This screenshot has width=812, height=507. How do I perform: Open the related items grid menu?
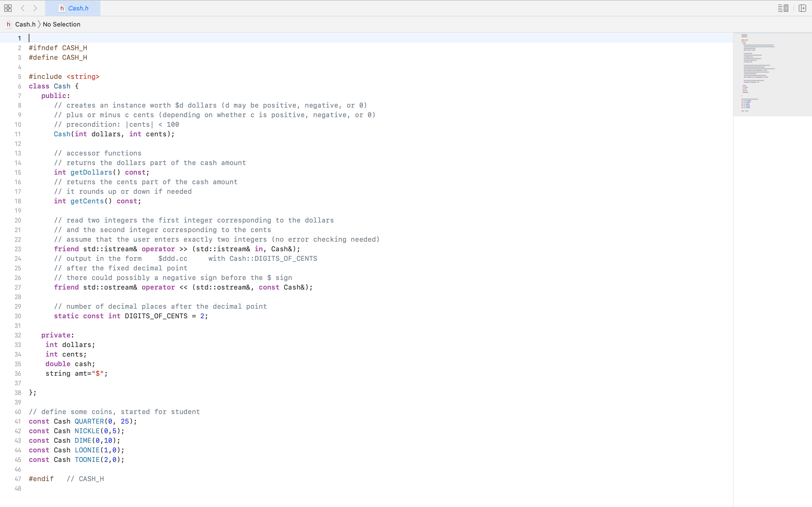click(8, 8)
